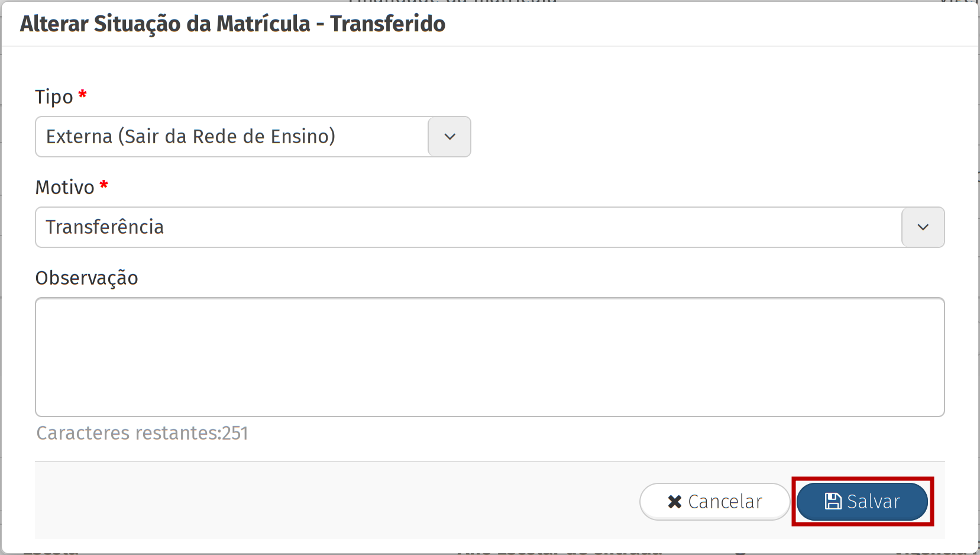The width and height of the screenshot is (980, 555).
Task: Click the red asterisk beside Motivo
Action: (x=104, y=185)
